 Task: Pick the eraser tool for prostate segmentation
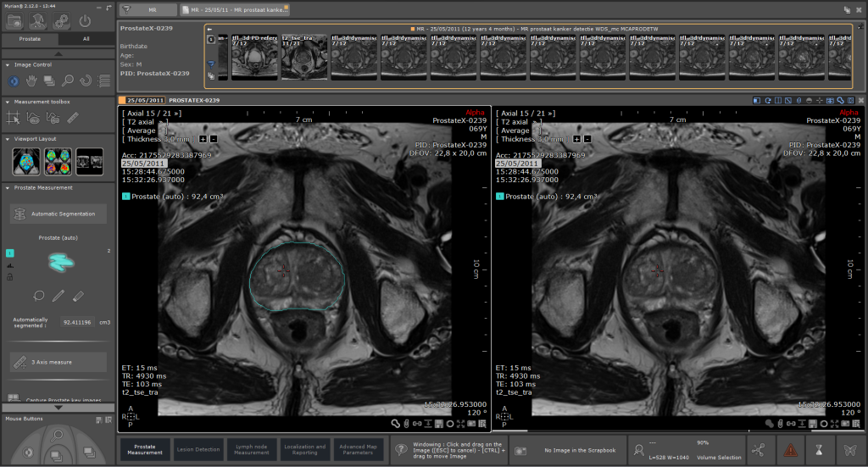[x=79, y=296]
